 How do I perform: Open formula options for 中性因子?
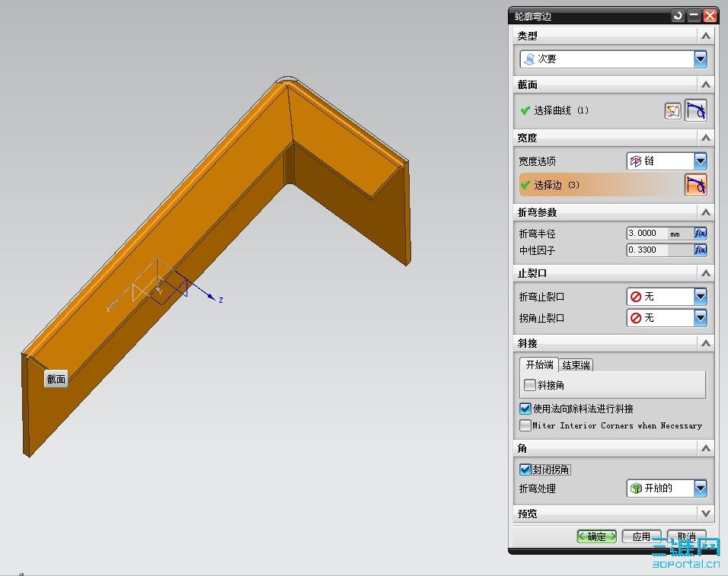[x=700, y=250]
